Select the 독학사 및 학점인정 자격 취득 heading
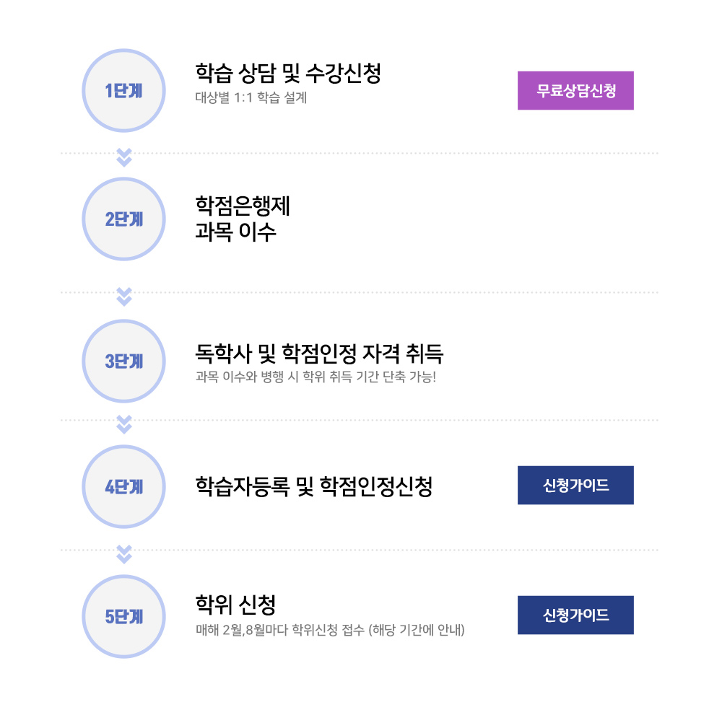Image resolution: width=722 pixels, height=728 pixels. (319, 354)
